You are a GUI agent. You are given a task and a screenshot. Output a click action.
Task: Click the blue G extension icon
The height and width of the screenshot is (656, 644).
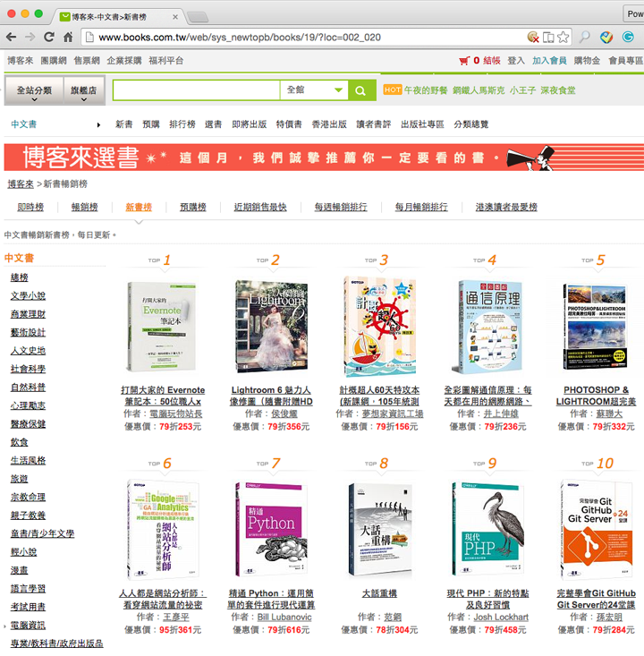(628, 38)
